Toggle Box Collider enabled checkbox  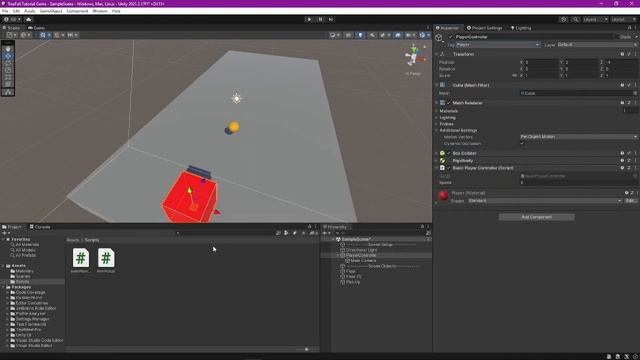(449, 153)
